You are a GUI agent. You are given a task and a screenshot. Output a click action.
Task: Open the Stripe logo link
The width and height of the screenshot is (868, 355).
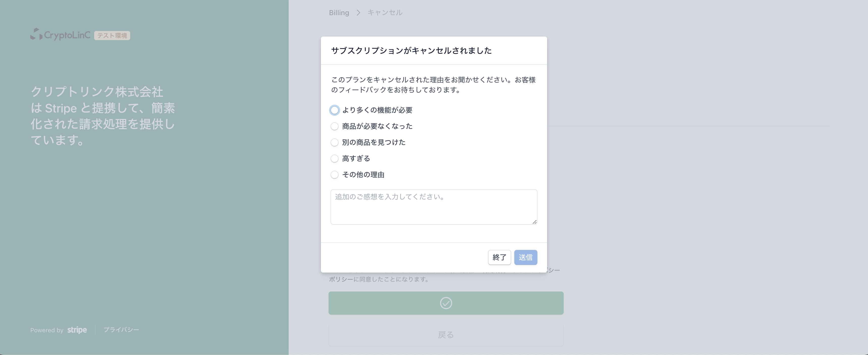77,330
